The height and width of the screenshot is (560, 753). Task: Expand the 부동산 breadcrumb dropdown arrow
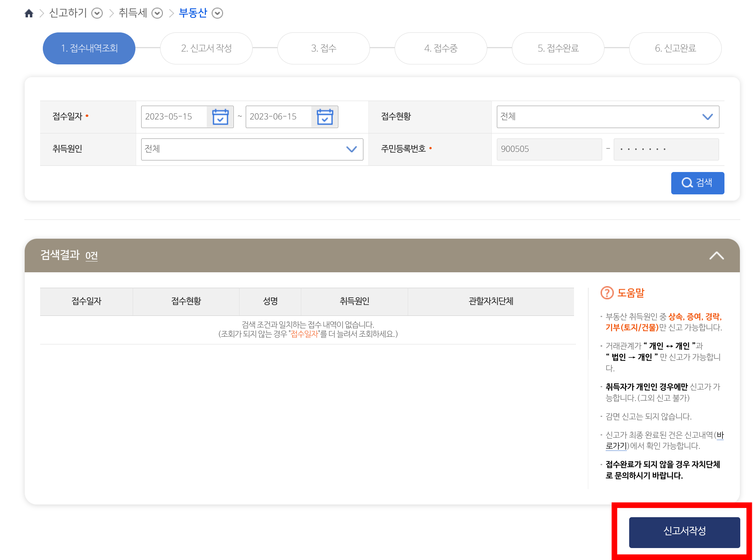[218, 13]
